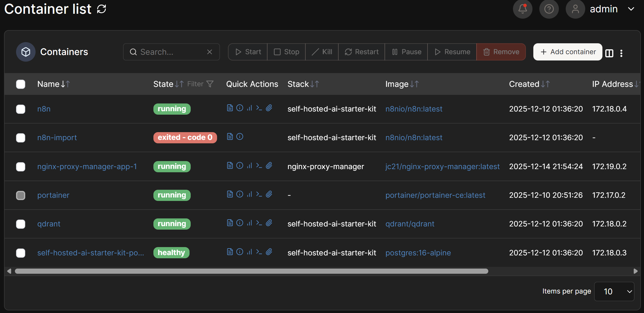Open the Items per page dropdown
644x313 pixels.
pyautogui.click(x=614, y=292)
